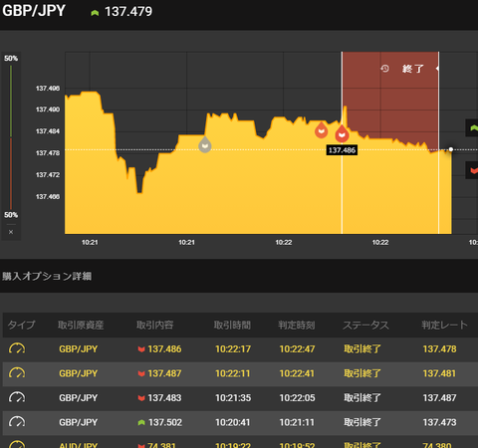Click the red down arrow beside 137.486 in table
The image size is (478, 448).
tap(141, 349)
